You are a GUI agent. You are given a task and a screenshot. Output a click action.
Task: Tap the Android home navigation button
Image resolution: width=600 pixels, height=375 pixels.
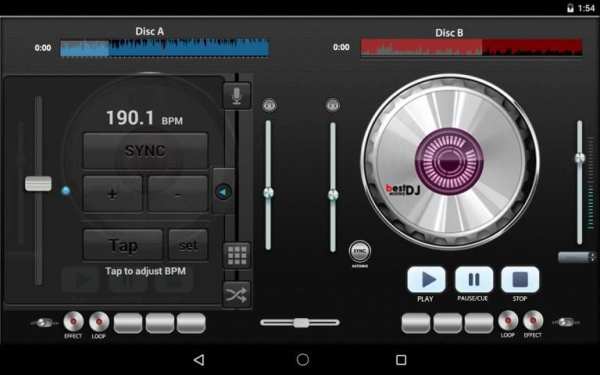(303, 360)
